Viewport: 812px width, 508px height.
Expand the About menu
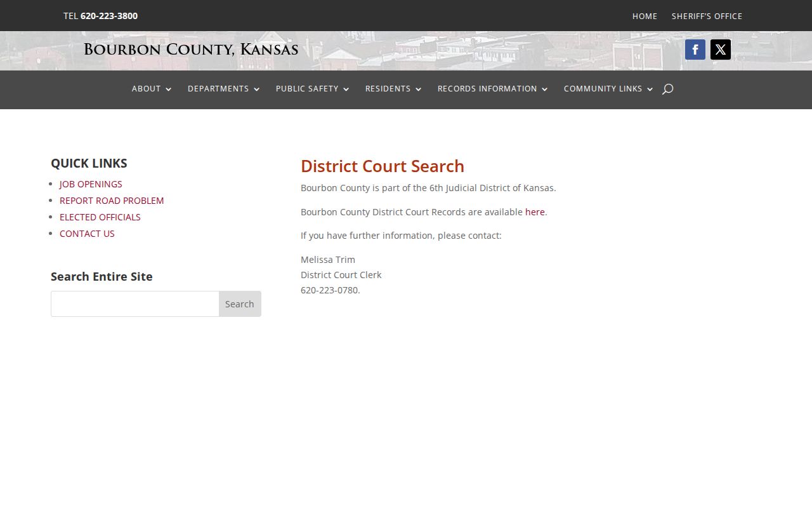152,89
